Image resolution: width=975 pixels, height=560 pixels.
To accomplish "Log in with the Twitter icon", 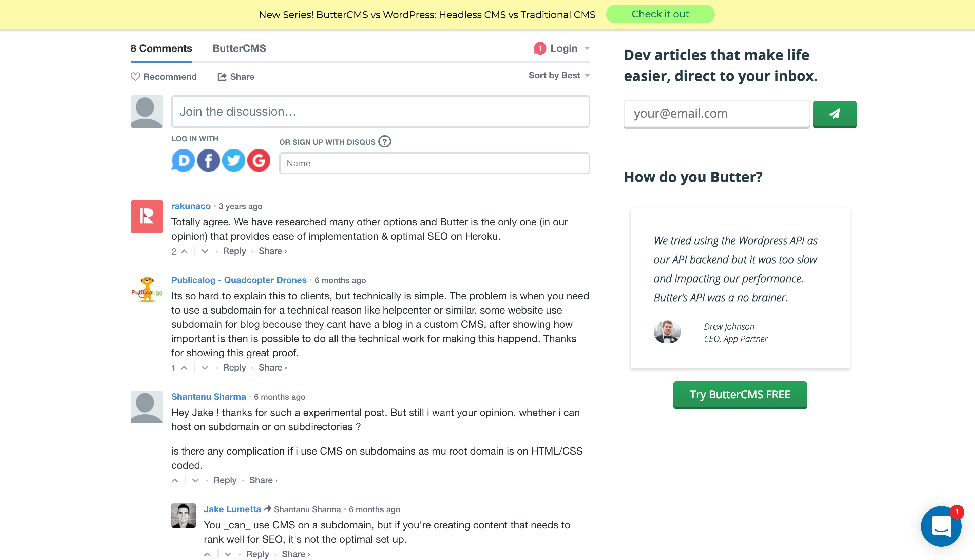I will pos(233,160).
